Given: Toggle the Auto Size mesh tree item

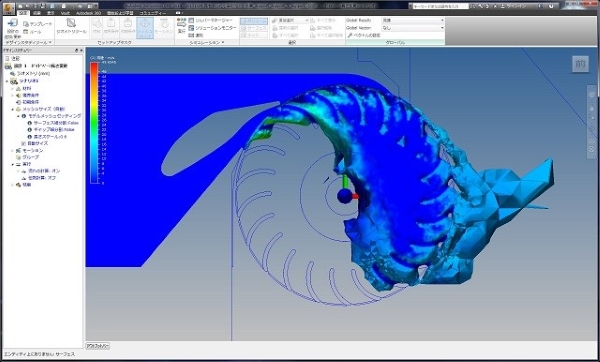Looking at the screenshot, I should 34,143.
